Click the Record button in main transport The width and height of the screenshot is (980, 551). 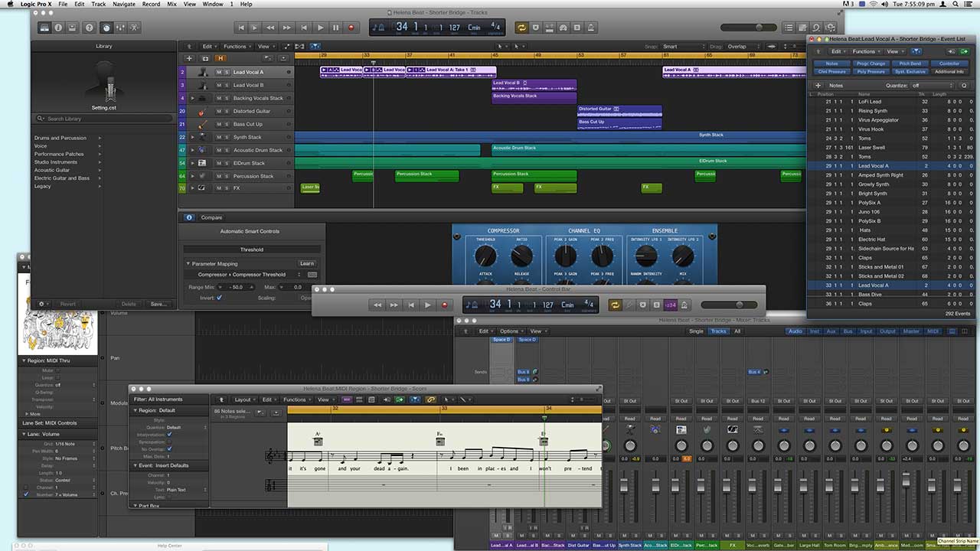click(x=351, y=28)
